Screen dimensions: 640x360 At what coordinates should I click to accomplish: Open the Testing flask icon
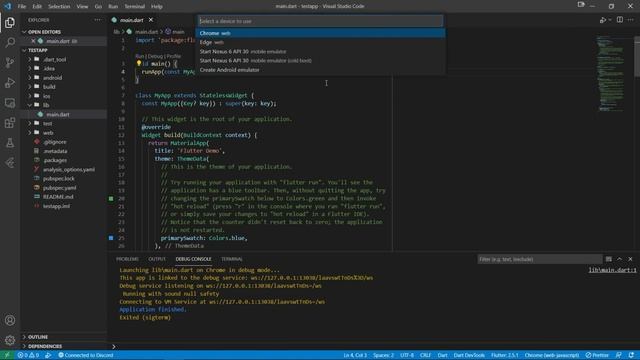point(10,142)
